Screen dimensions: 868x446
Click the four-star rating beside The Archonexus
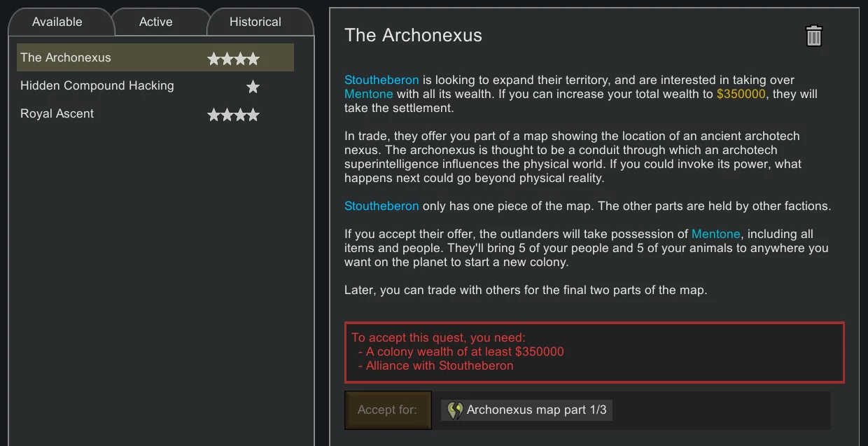(233, 59)
